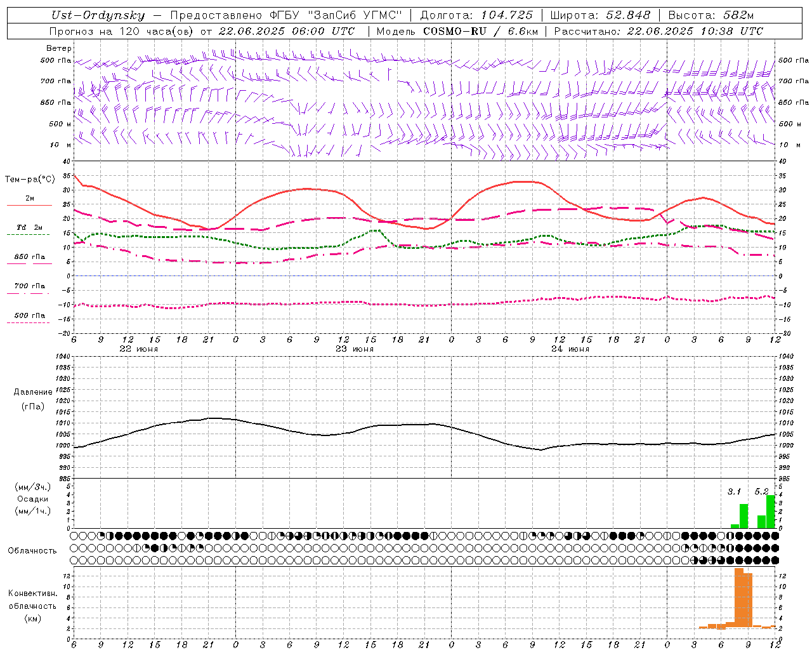
Task: Click the 'Осадки' precipitation label
Action: pos(33,499)
